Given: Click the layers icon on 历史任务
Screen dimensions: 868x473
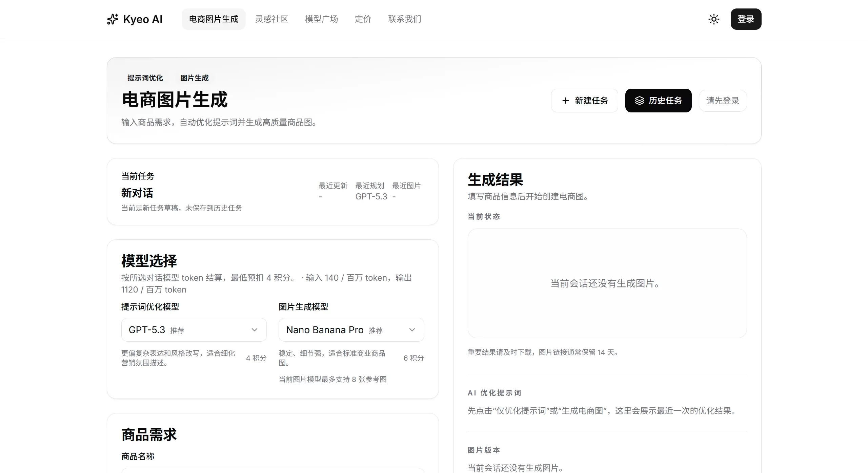Looking at the screenshot, I should pyautogui.click(x=639, y=101).
